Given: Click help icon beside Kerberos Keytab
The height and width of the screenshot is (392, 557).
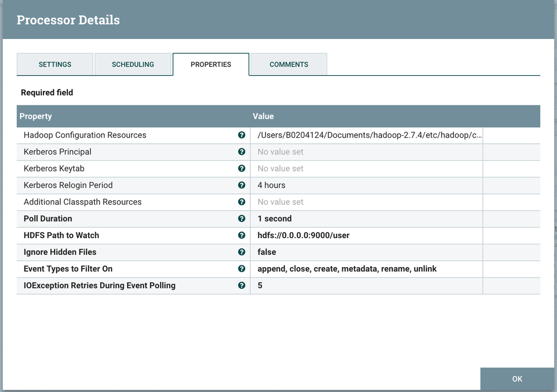Looking at the screenshot, I should pyautogui.click(x=241, y=168).
